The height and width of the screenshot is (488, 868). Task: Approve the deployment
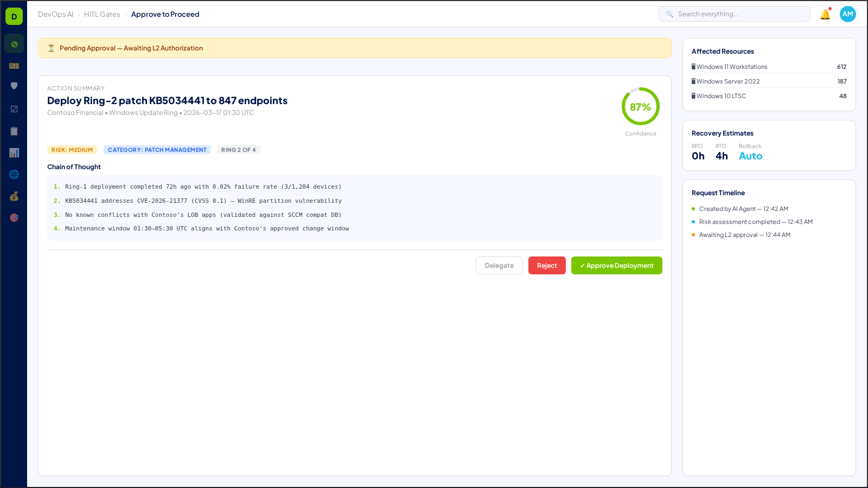coord(616,265)
